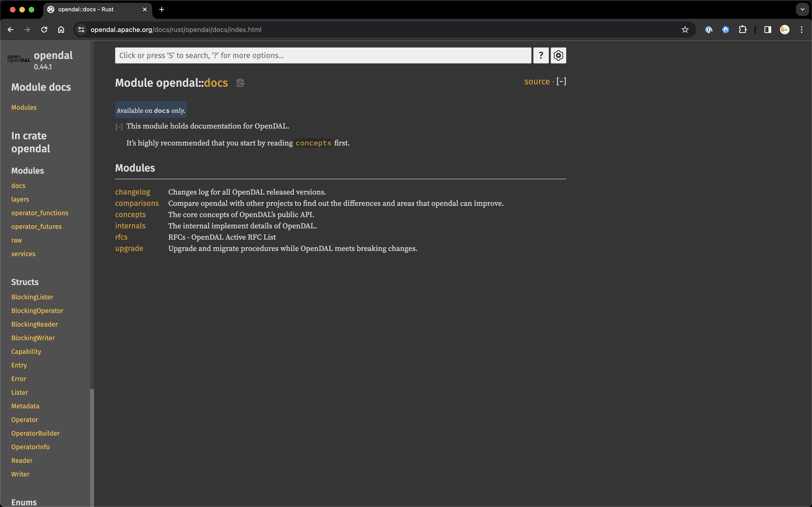Viewport: 812px width, 507px height.
Task: View site information icon in address bar
Action: tap(81, 30)
